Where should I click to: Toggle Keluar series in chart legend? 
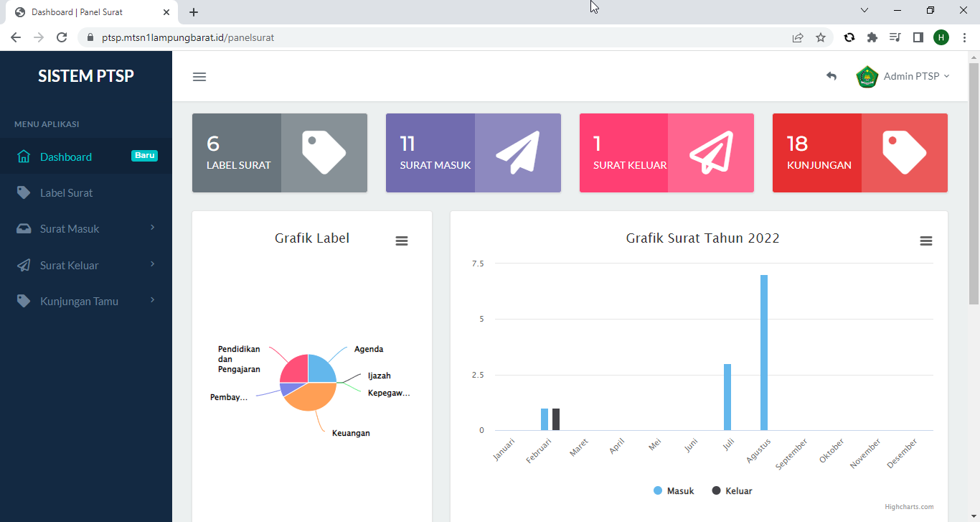(x=732, y=491)
